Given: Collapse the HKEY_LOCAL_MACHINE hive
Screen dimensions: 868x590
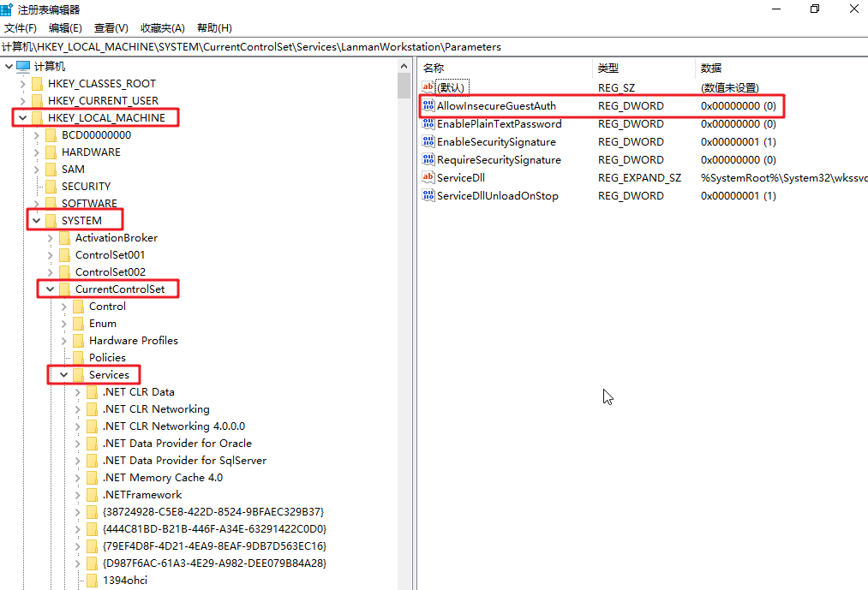Looking at the screenshot, I should (x=22, y=118).
